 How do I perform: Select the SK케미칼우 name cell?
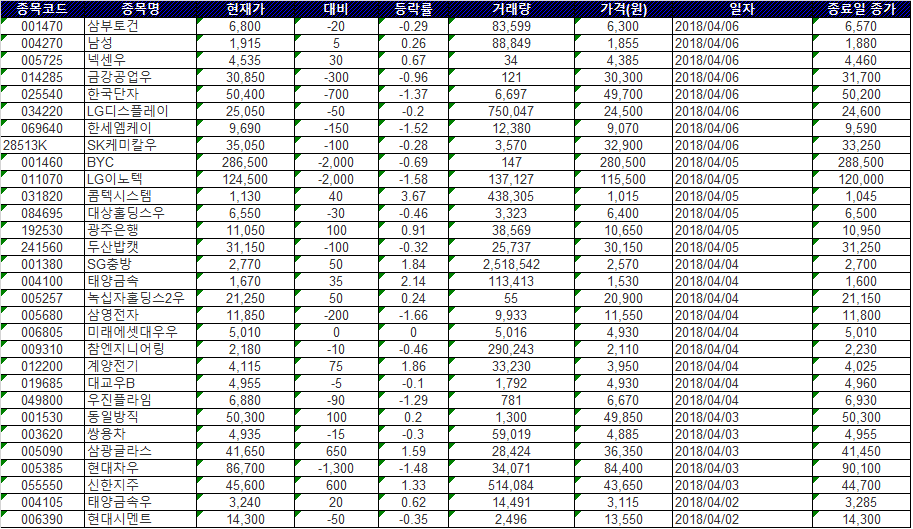click(x=140, y=145)
